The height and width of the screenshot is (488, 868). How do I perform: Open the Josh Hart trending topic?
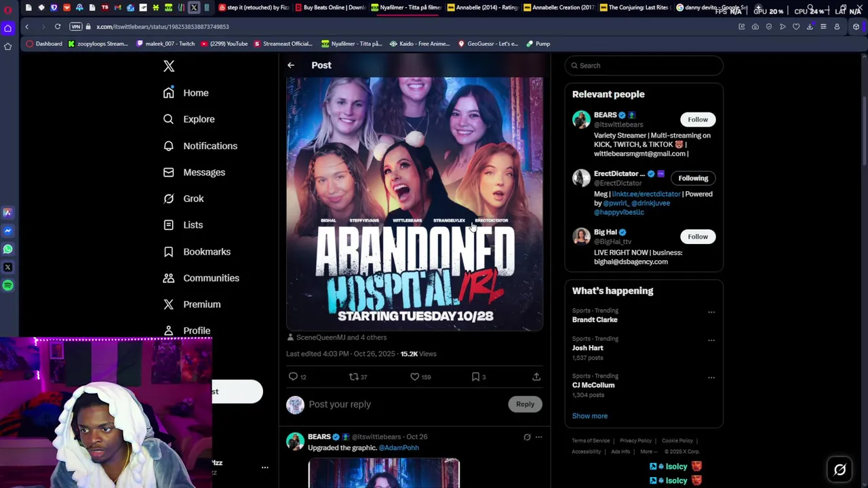coord(587,348)
